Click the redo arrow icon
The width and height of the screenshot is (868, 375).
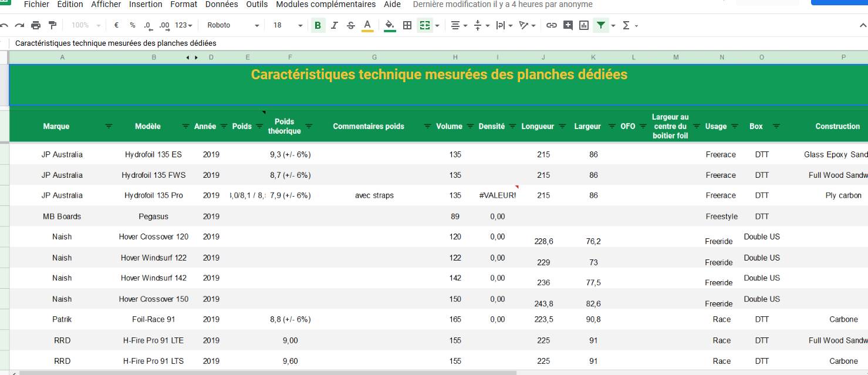(19, 25)
